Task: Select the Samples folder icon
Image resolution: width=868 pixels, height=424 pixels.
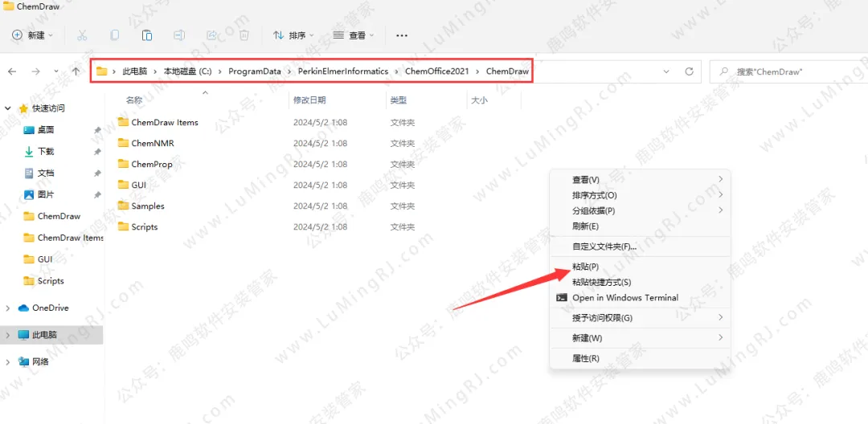Action: (x=123, y=206)
